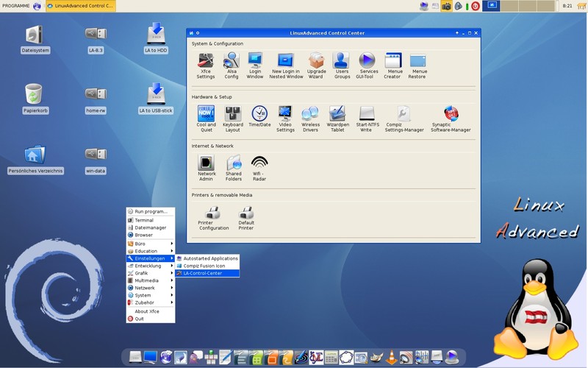Launch Wireless Drivers tool
This screenshot has width=588, height=368.
click(x=310, y=118)
